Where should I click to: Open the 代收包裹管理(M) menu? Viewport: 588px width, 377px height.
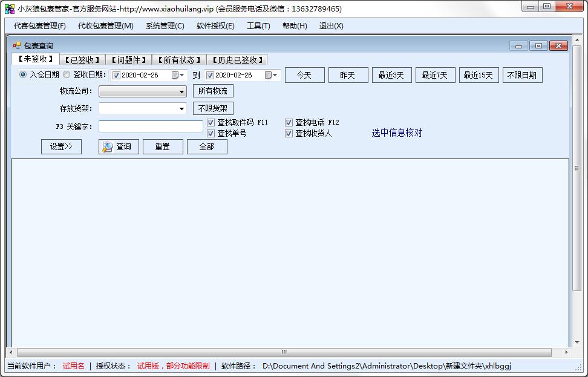pyautogui.click(x=105, y=26)
